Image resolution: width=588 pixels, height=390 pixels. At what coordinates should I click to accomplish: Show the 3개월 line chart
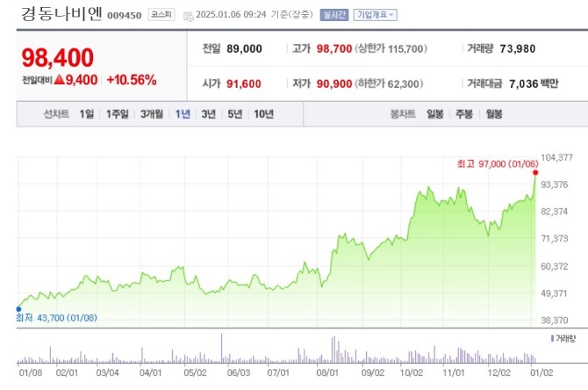coord(153,113)
